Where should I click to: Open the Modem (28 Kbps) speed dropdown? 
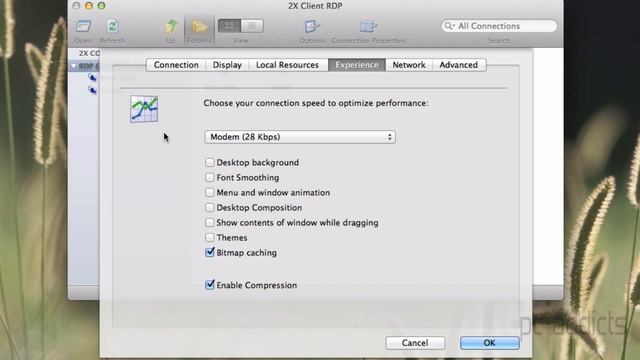[300, 137]
